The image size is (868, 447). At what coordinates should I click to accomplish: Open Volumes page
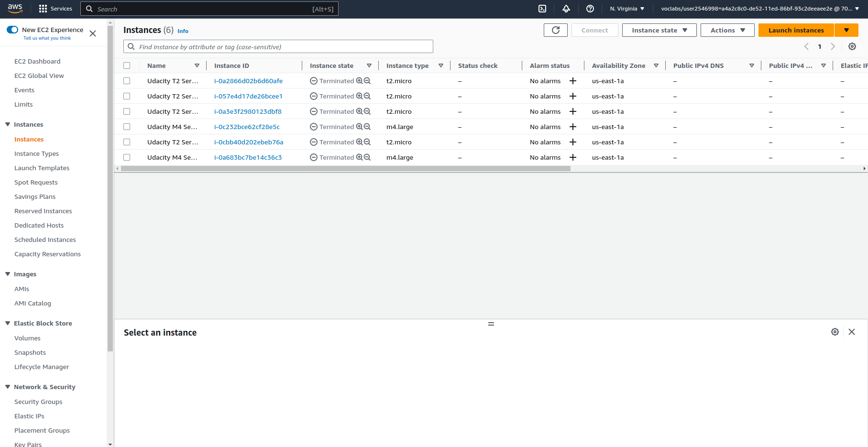[x=27, y=338]
